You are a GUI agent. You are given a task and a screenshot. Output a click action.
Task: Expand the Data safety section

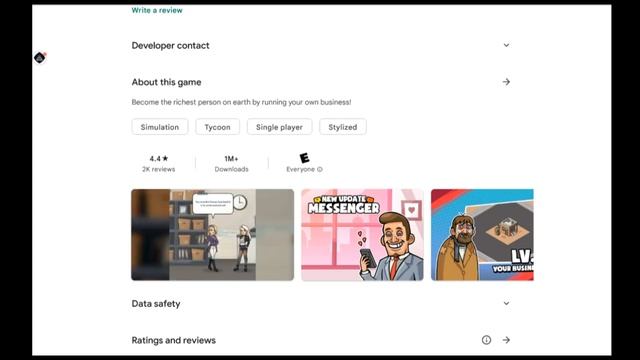point(506,303)
